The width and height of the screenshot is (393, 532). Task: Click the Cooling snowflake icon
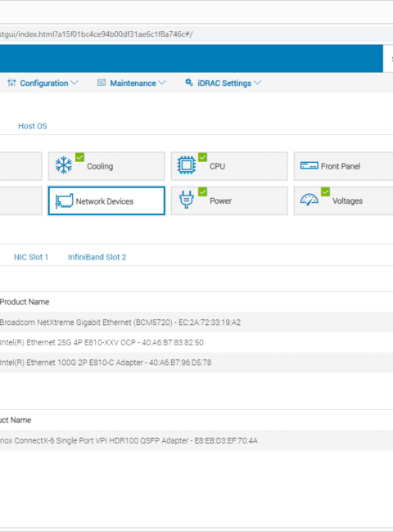point(64,165)
